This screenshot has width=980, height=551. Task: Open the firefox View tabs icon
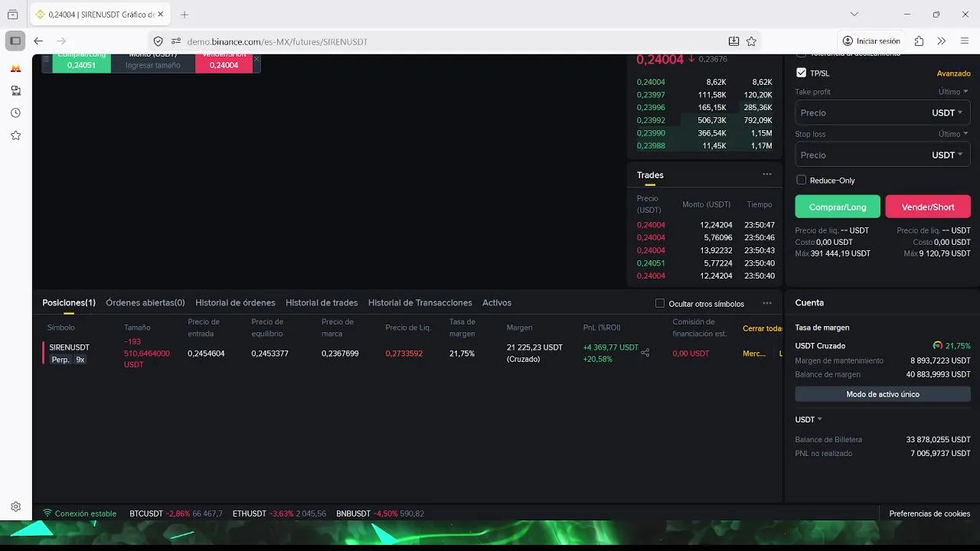(12, 15)
